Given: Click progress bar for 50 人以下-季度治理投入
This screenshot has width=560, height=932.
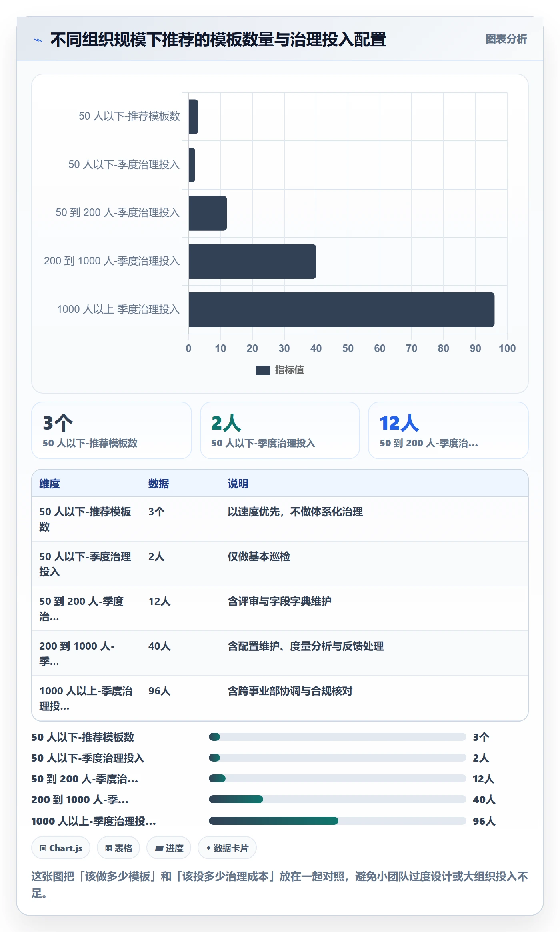Looking at the screenshot, I should click(337, 758).
